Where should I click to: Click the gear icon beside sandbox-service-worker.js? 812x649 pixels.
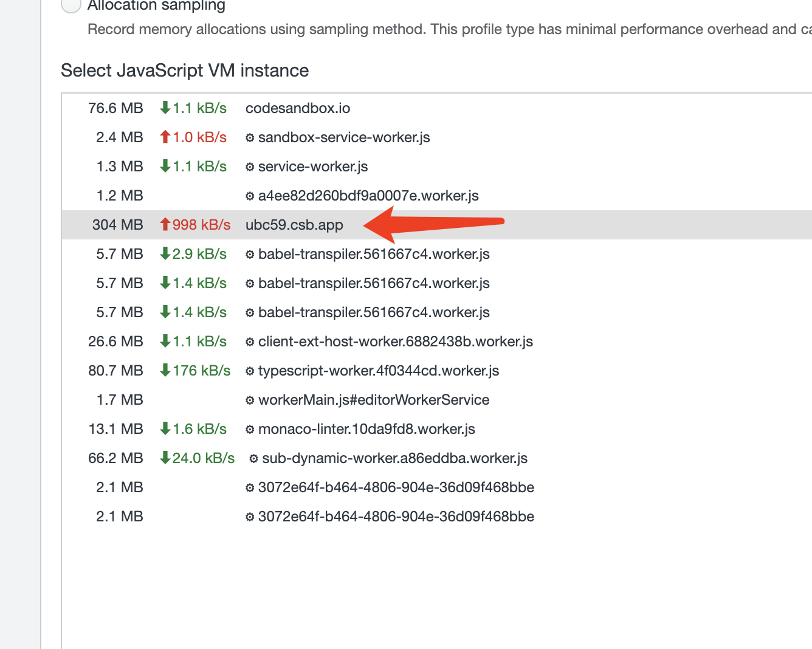249,137
